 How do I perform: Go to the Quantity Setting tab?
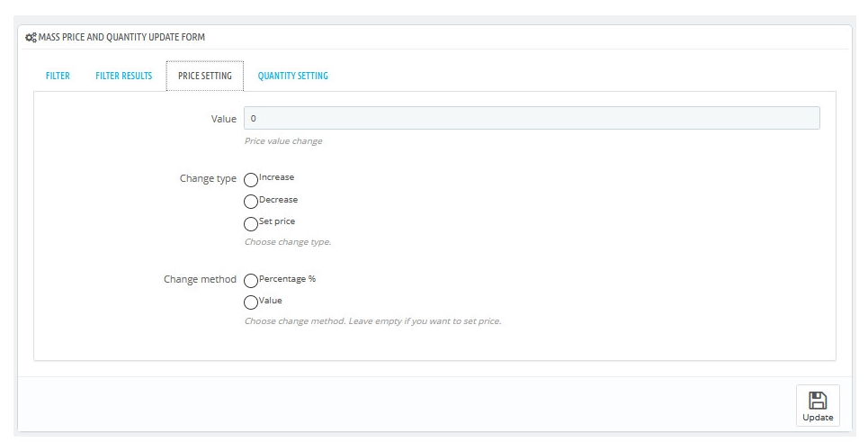[x=293, y=76]
